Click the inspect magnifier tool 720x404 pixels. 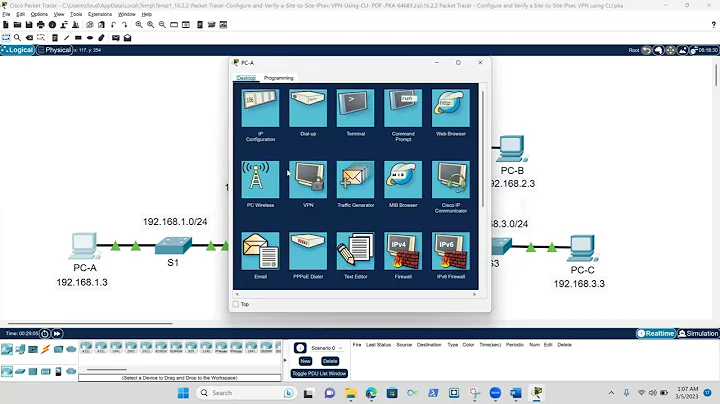coord(17,38)
